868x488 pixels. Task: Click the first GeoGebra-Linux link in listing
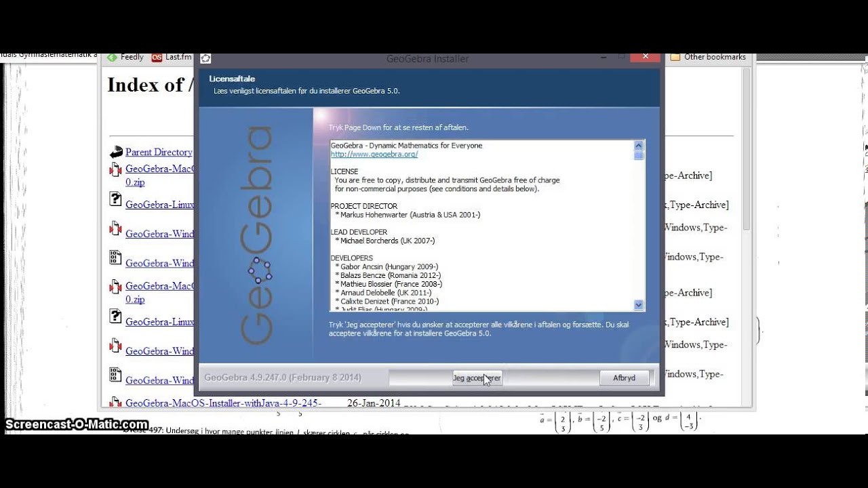[x=160, y=204]
